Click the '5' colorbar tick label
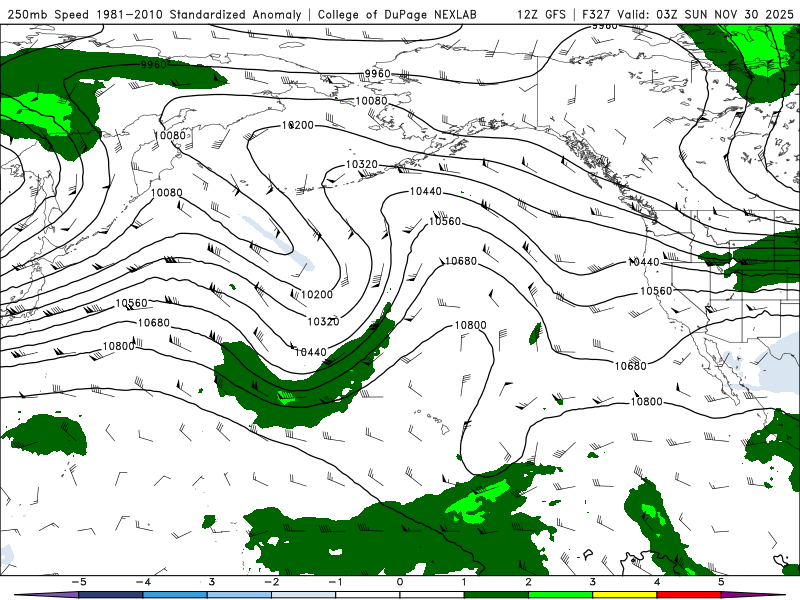 pyautogui.click(x=721, y=582)
